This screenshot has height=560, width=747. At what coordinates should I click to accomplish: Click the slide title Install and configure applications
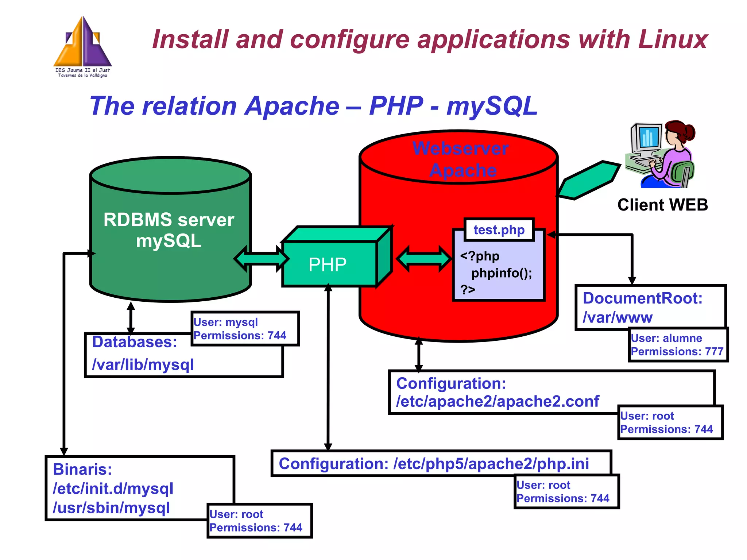point(430,39)
